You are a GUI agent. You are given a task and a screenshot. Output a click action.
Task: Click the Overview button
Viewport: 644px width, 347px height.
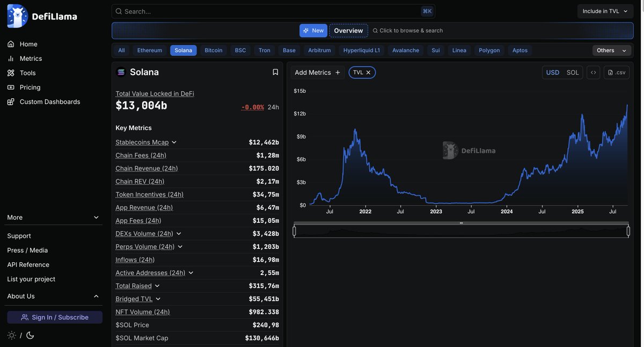point(349,31)
